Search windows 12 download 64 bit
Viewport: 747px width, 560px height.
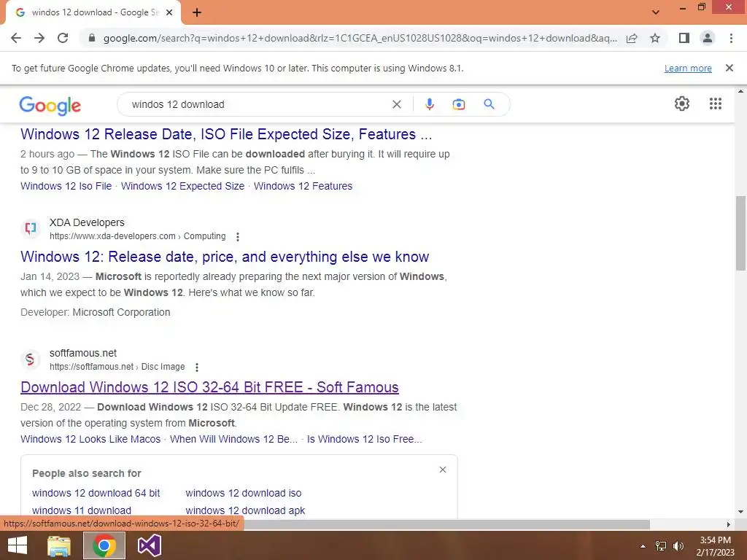pos(96,494)
